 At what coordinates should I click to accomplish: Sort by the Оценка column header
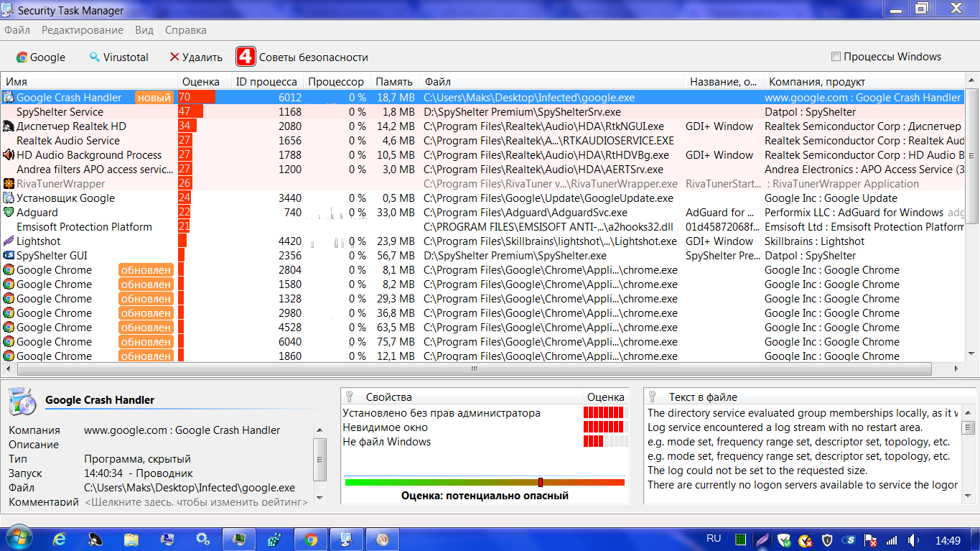(205, 82)
